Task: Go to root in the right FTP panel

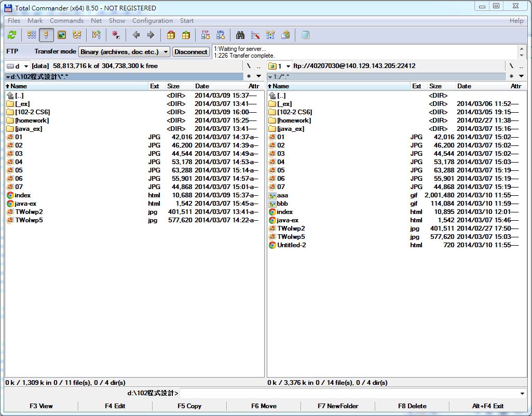Action: [511, 66]
